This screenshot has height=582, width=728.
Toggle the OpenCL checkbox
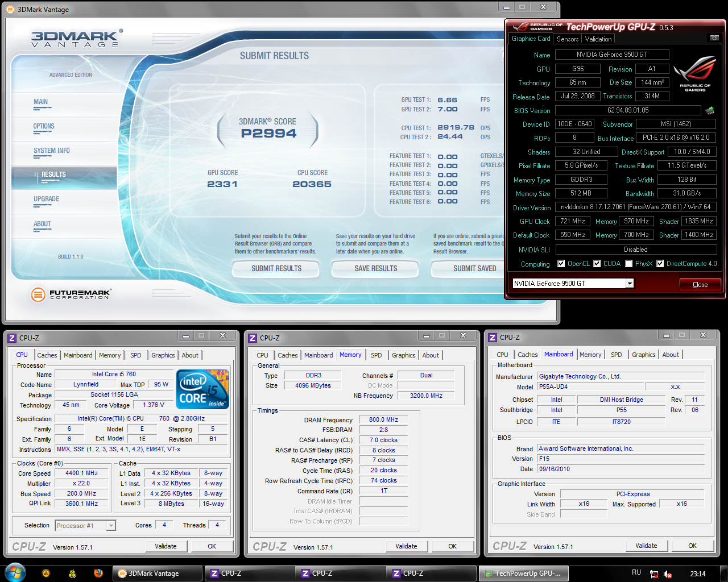[561, 264]
